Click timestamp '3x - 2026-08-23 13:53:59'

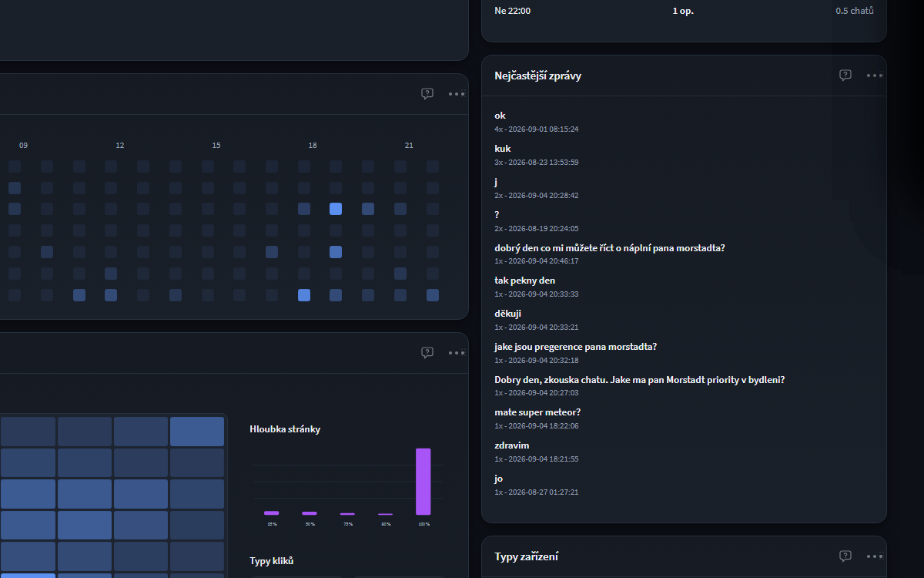coord(537,162)
